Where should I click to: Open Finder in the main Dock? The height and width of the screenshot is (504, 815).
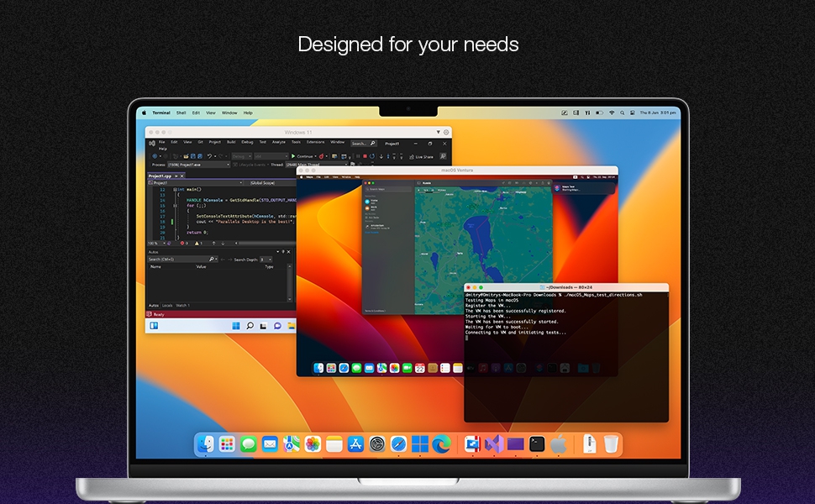[205, 444]
